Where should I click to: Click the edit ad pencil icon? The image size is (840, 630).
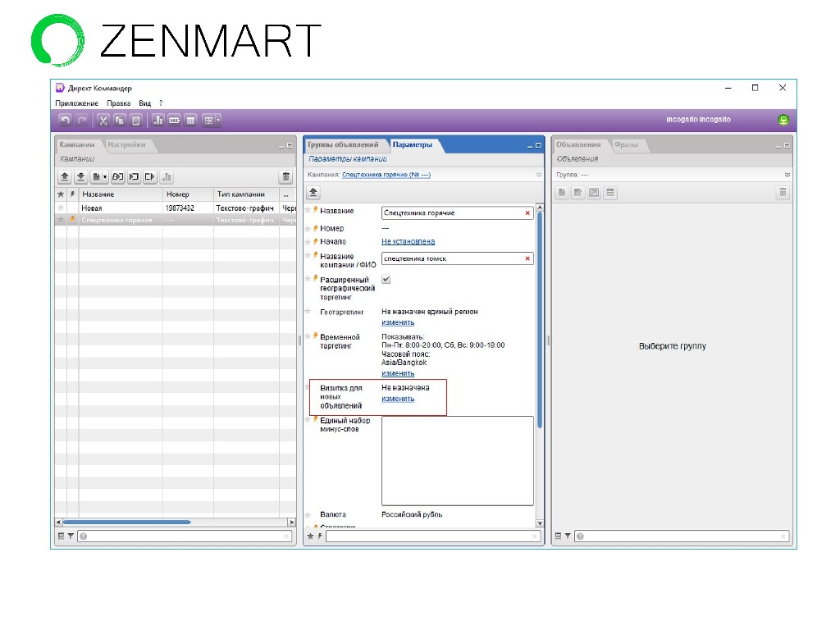coord(577,192)
